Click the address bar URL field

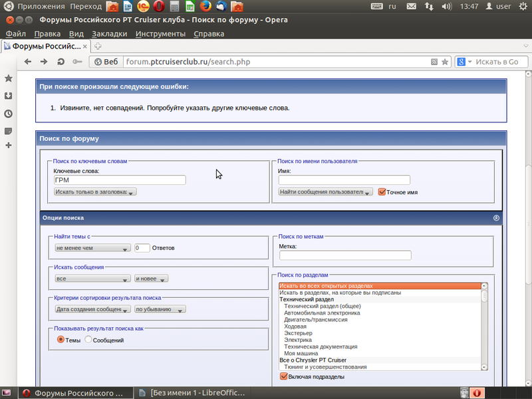pyautogui.click(x=276, y=62)
